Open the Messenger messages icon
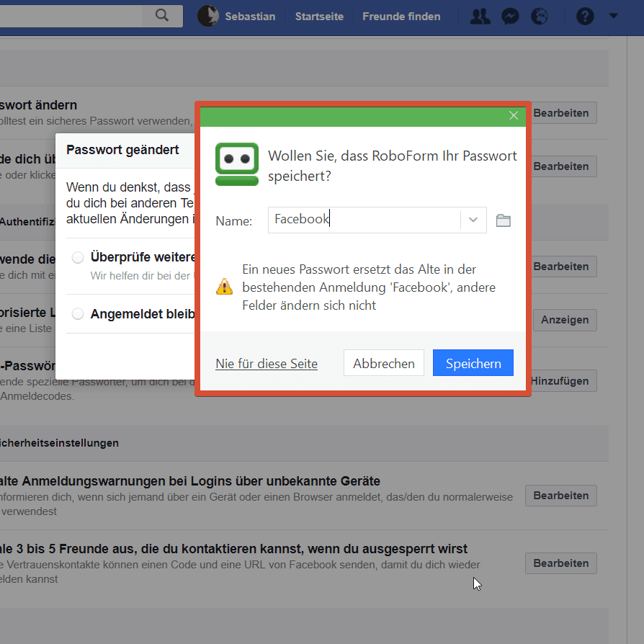Screen dimensions: 644x644 click(x=510, y=17)
